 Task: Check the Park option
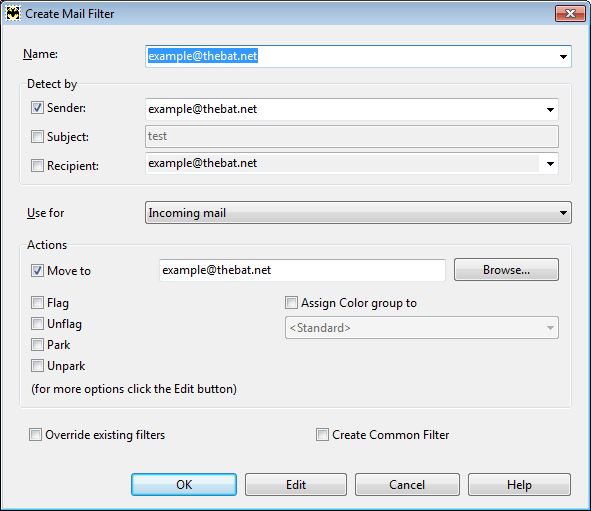pos(37,344)
